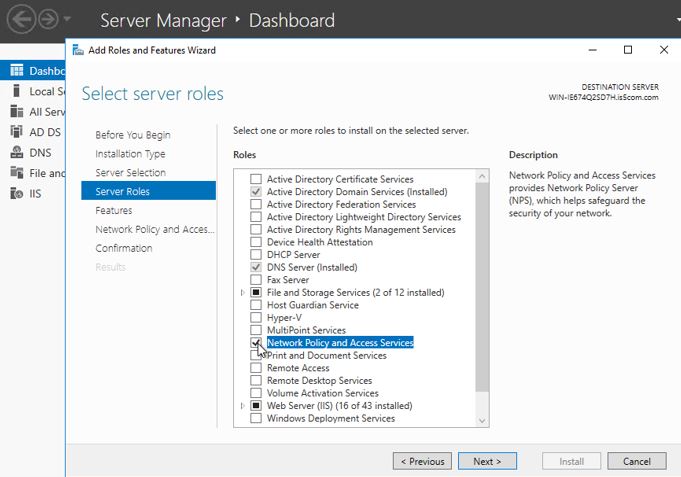Check MultiPoint Services box
This screenshot has height=477, width=681.
256,330
